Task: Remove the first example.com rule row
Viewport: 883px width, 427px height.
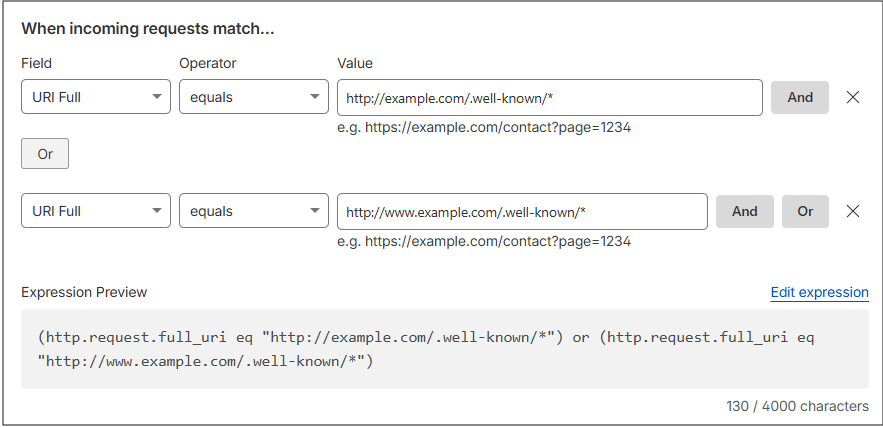Action: click(x=853, y=97)
